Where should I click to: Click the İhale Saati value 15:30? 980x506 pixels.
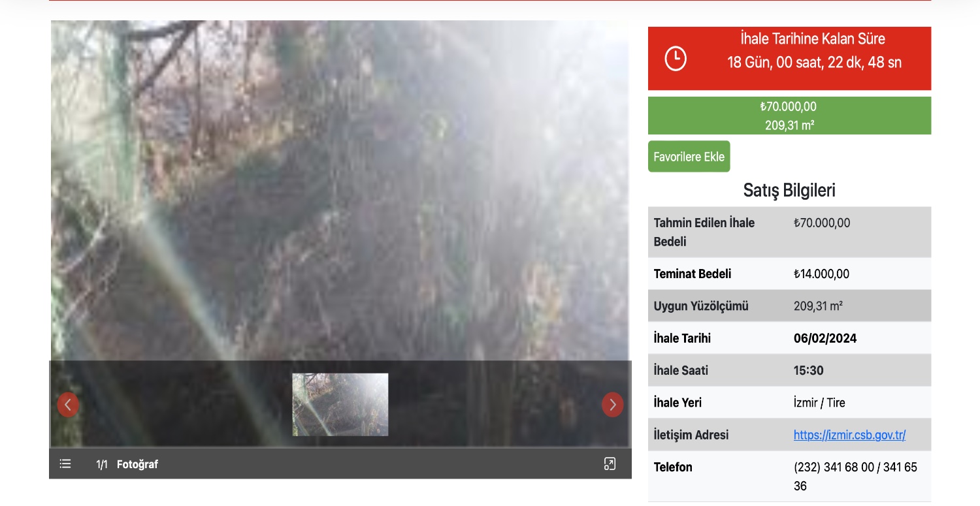(809, 371)
